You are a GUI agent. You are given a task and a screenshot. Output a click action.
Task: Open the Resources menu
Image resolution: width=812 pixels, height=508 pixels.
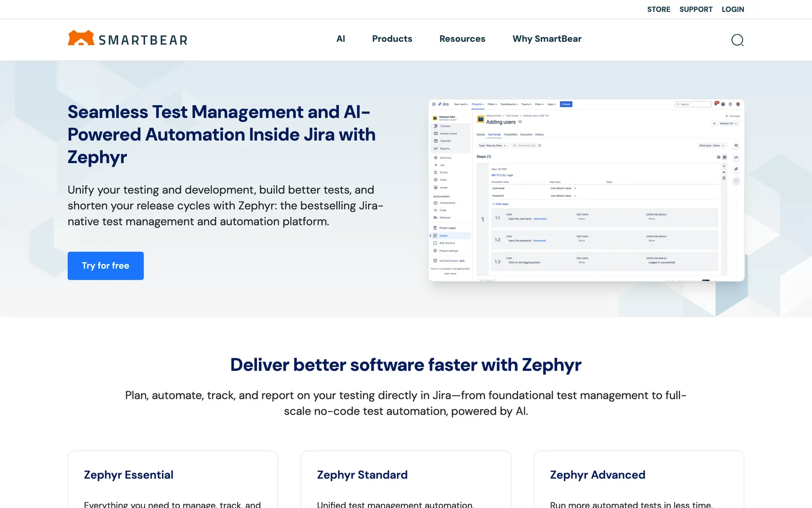(462, 39)
